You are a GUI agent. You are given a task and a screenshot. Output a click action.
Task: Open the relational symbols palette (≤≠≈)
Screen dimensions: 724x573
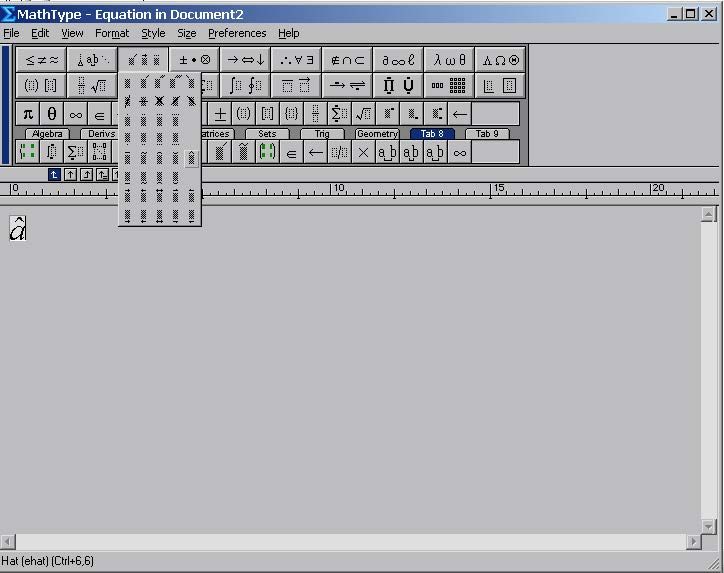[x=41, y=60]
